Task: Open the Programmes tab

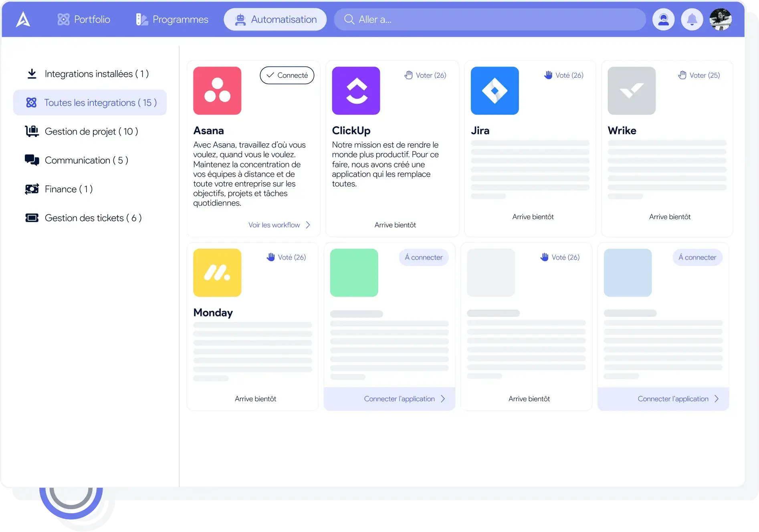Action: pyautogui.click(x=172, y=19)
